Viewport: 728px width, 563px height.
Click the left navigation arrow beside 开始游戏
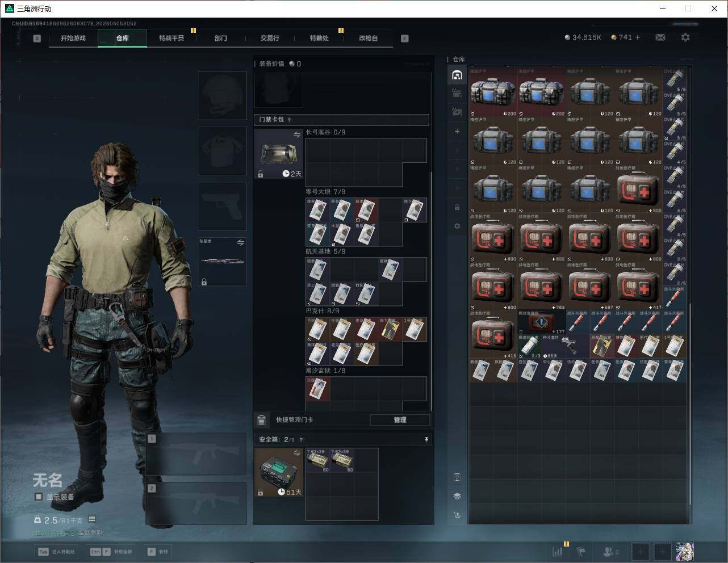(x=37, y=39)
